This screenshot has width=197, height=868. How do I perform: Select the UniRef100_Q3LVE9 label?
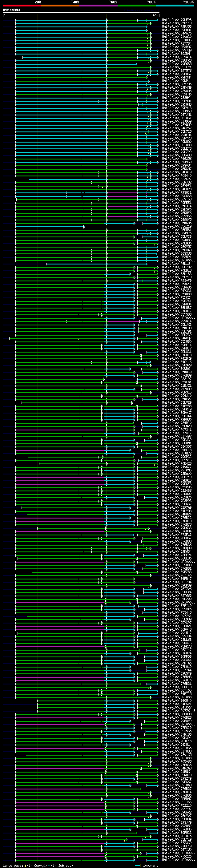pyautogui.click(x=177, y=403)
